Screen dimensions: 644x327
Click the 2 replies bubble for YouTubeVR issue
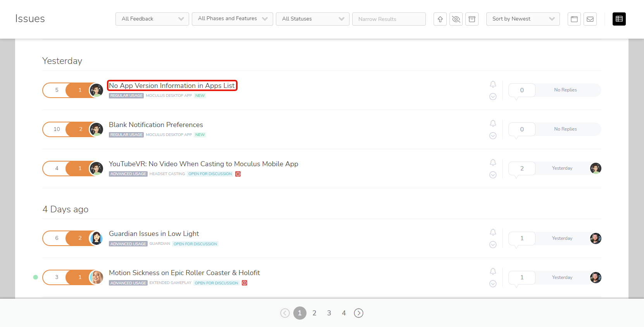pyautogui.click(x=522, y=169)
